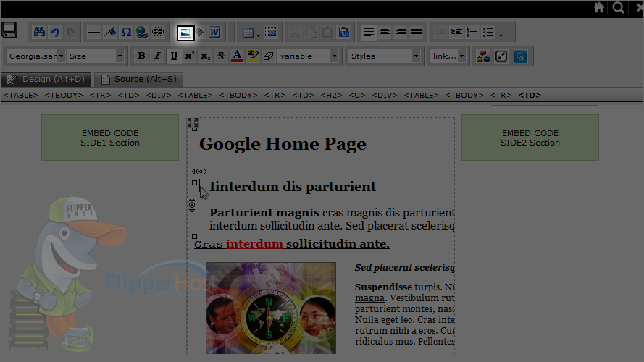Insert a horizontal rule line
This screenshot has width=644, height=362.
93,32
